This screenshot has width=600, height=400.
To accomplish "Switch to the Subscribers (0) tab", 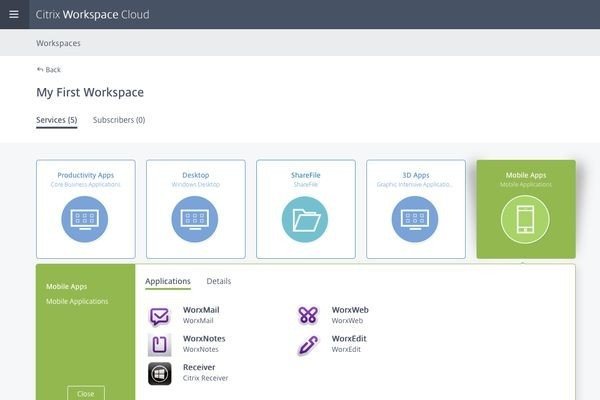I will 119,120.
